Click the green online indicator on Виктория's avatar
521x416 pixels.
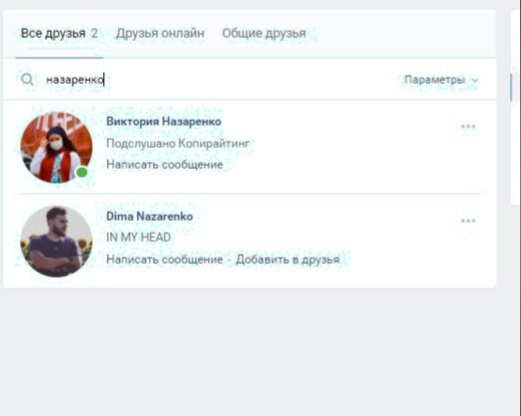[82, 172]
